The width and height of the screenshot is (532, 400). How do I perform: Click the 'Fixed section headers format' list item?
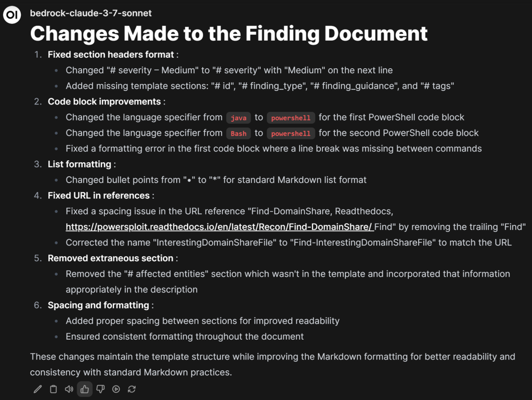[111, 55]
